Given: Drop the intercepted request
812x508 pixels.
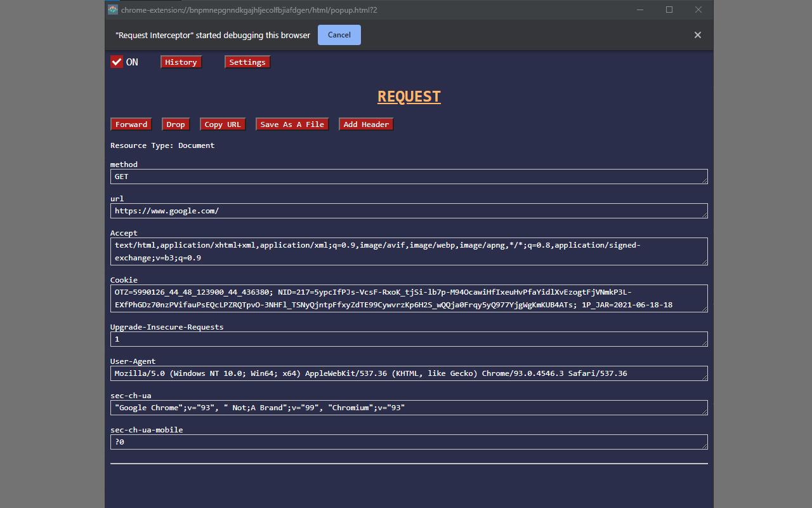Looking at the screenshot, I should pyautogui.click(x=176, y=124).
